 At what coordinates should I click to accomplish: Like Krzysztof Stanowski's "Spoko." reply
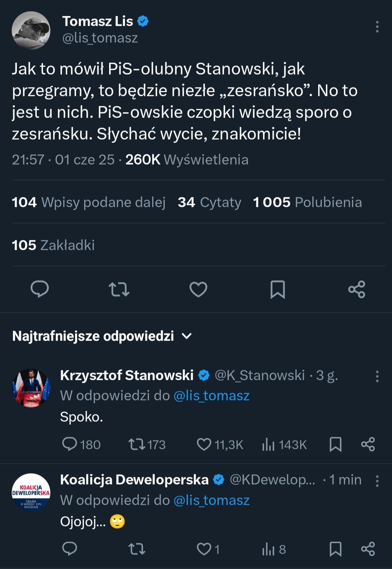[204, 444]
